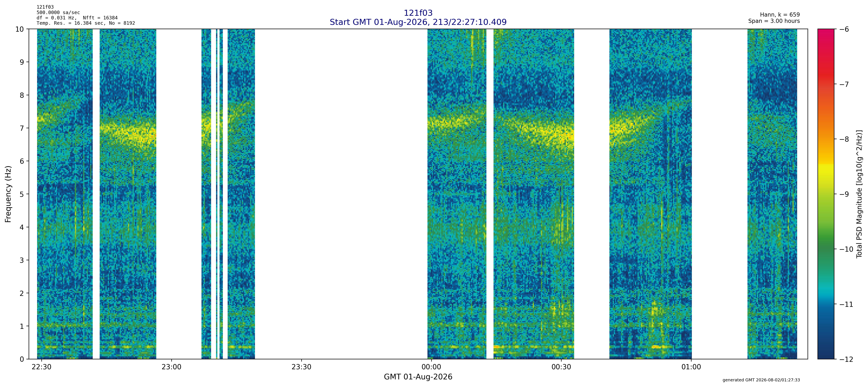Click the "Total PSD Magnitude [log10(g^2/Hz)]" colorbar label
This screenshot has width=868, height=387.
pos(859,194)
